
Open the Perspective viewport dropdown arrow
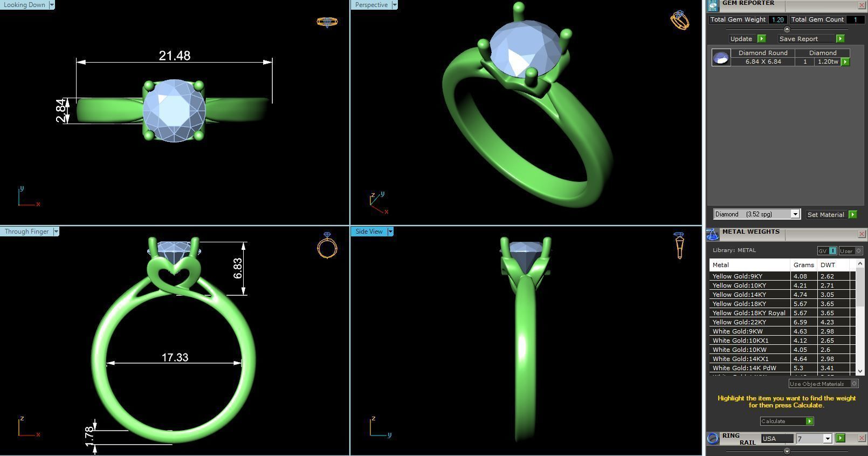(x=395, y=5)
